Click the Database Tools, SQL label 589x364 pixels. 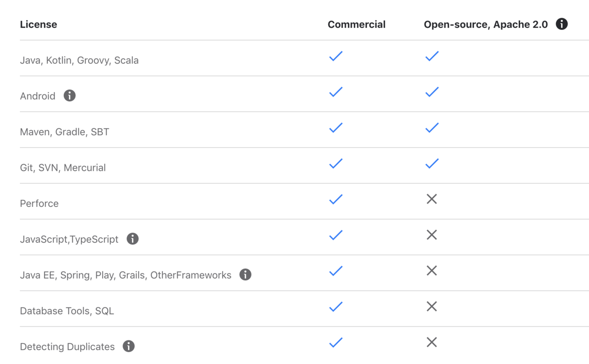coord(67,311)
